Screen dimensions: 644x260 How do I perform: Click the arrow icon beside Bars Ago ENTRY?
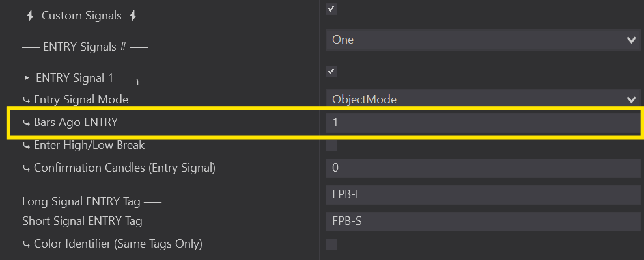pyautogui.click(x=26, y=122)
